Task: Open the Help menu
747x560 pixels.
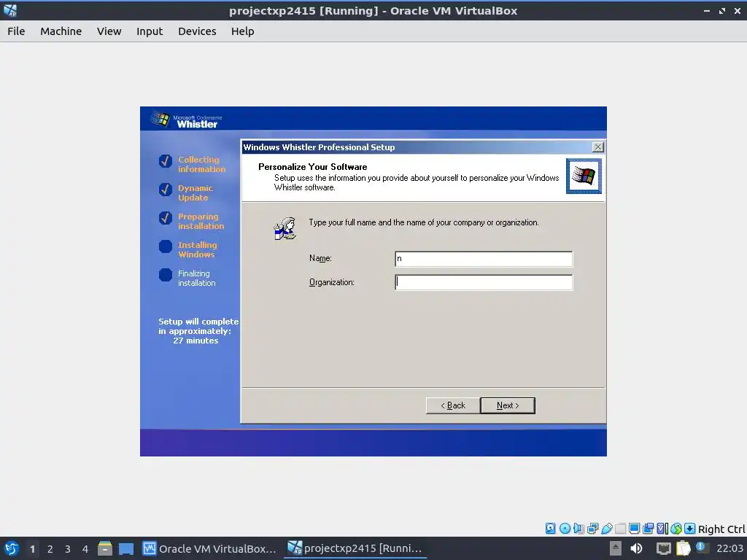Action: coord(242,31)
